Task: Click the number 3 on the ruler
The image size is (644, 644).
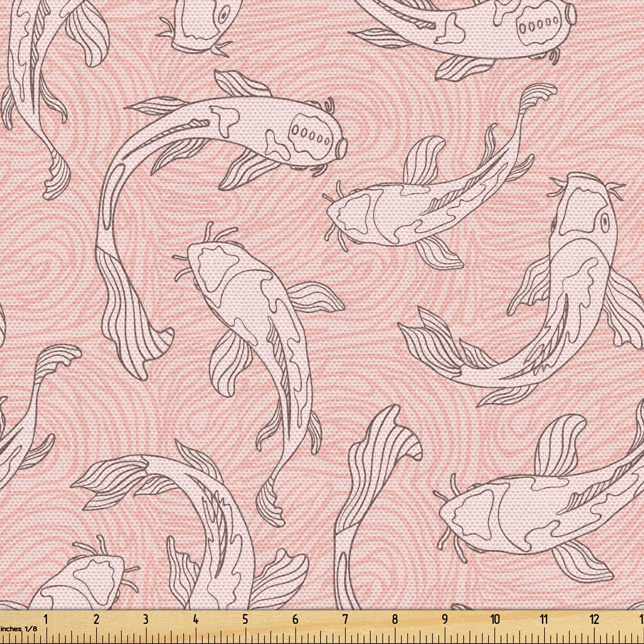Action: coord(146,620)
